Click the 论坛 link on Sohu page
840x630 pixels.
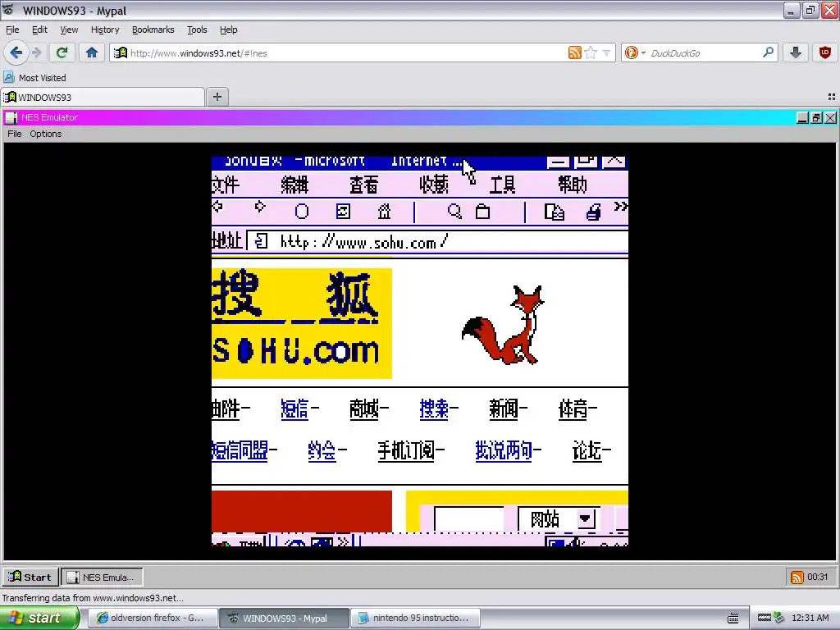pyautogui.click(x=587, y=450)
